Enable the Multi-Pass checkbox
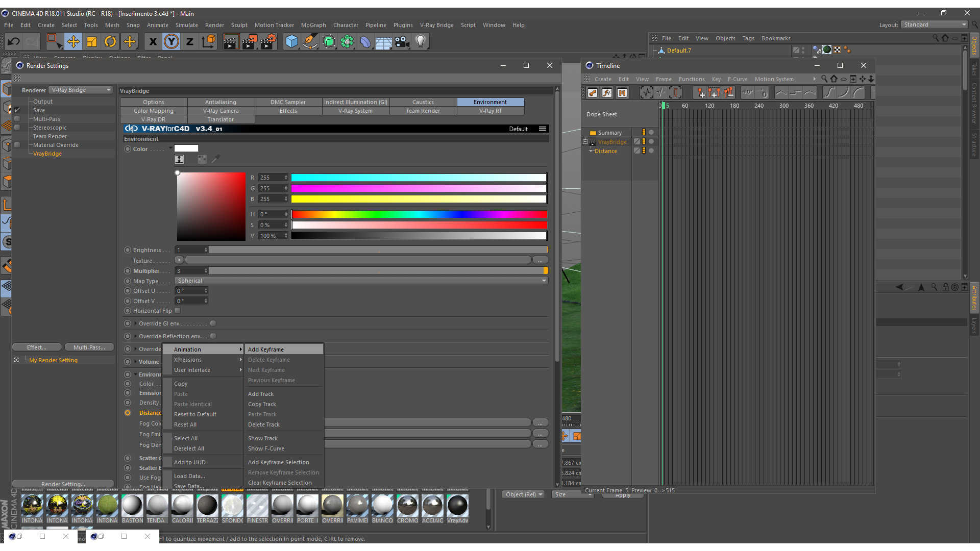 point(17,119)
